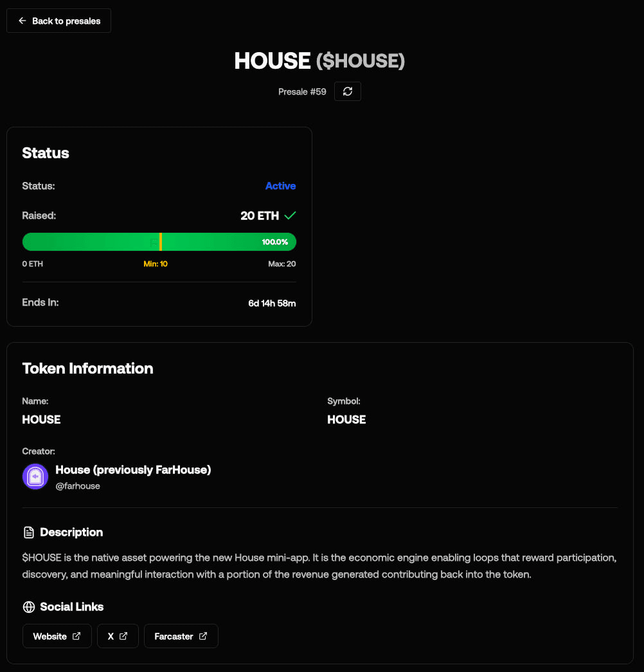Open creator profile House (previously FarHouse)

coord(133,470)
